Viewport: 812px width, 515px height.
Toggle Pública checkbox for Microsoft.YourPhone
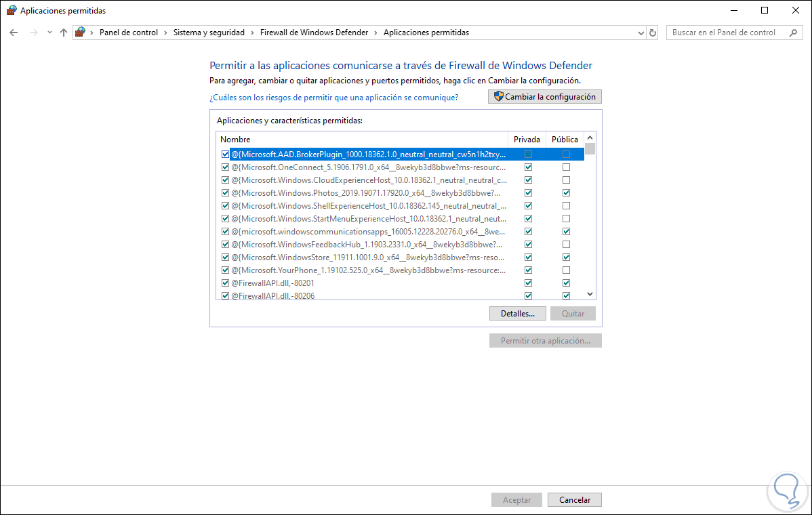click(x=566, y=270)
